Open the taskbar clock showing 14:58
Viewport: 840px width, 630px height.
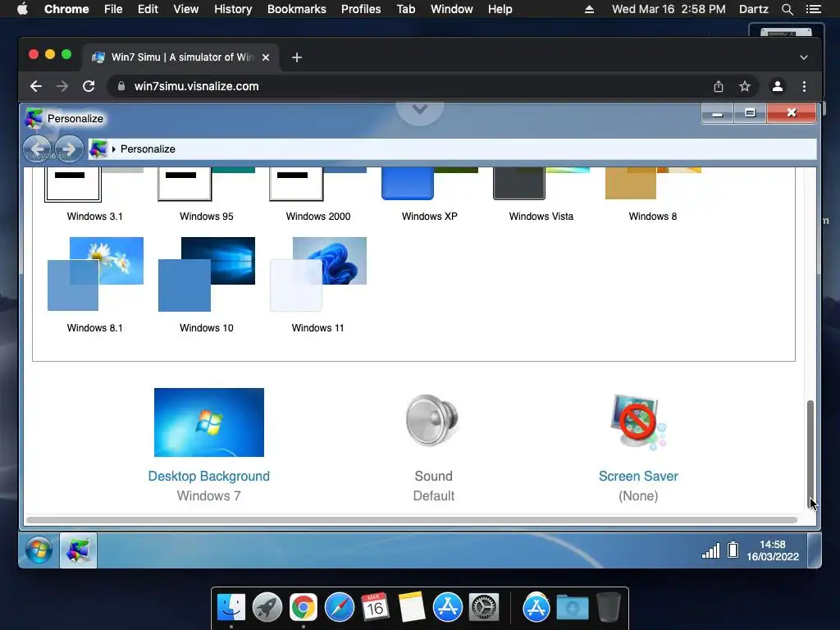pyautogui.click(x=773, y=550)
